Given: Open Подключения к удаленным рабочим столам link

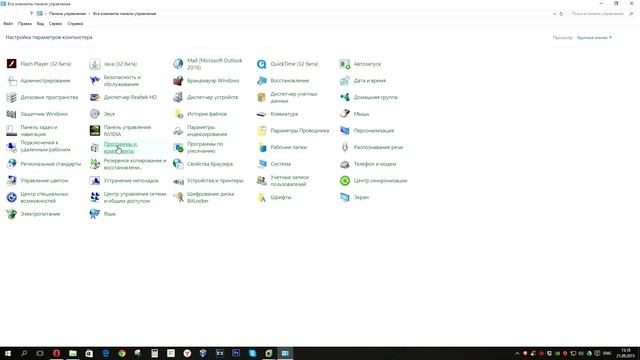Looking at the screenshot, I should (x=45, y=146).
